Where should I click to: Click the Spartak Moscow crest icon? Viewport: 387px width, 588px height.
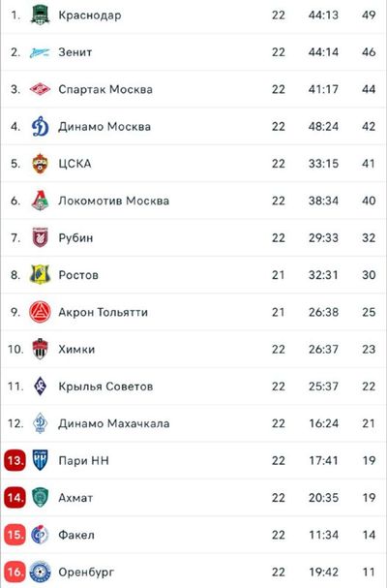pos(40,89)
